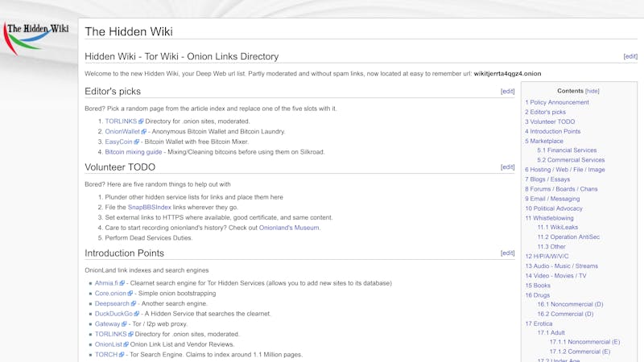Click 'OnionLand link indexes and search engines'
Screen dimensions: 644x362
pos(147,270)
